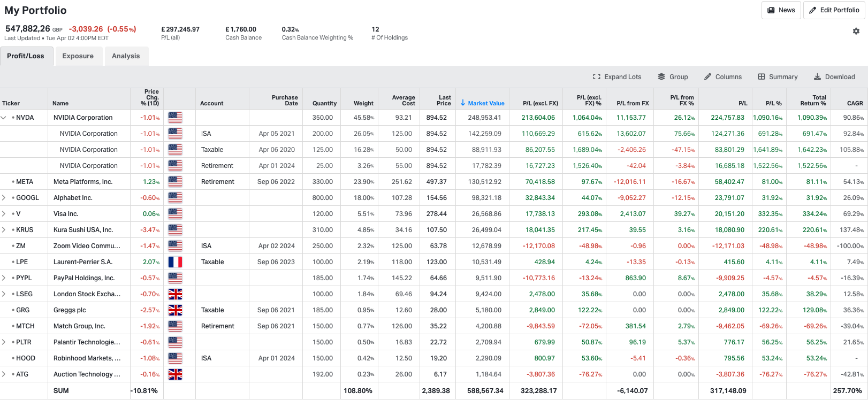Click the Group button label
Image resolution: width=868 pixels, height=400 pixels.
click(x=679, y=77)
